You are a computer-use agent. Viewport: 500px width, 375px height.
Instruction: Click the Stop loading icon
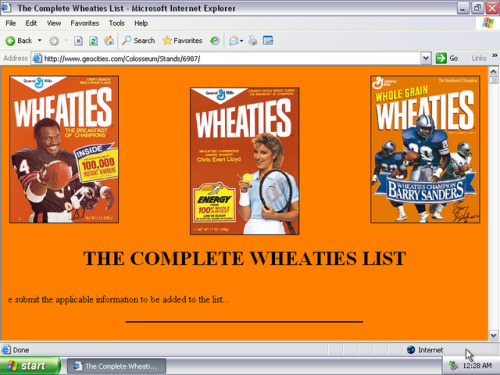click(78, 41)
